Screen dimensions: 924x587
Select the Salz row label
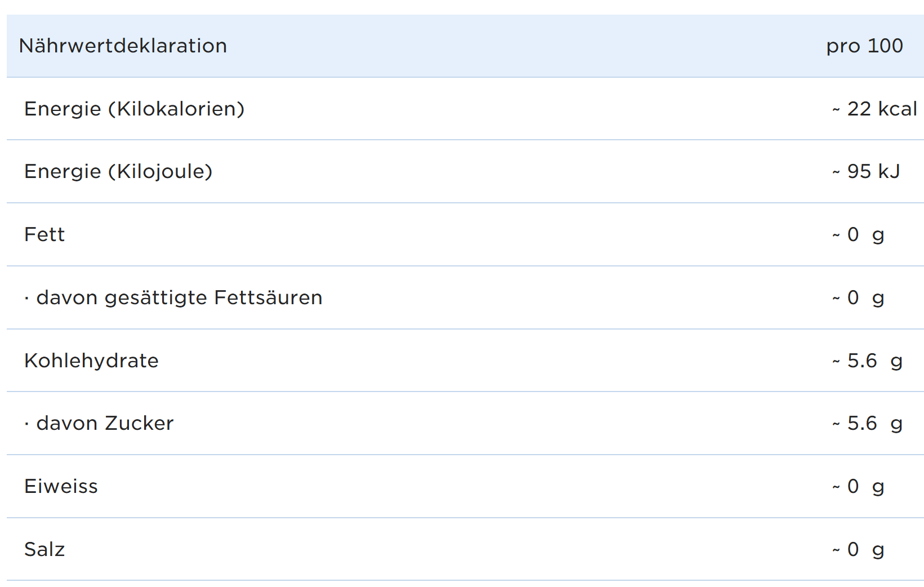click(44, 549)
